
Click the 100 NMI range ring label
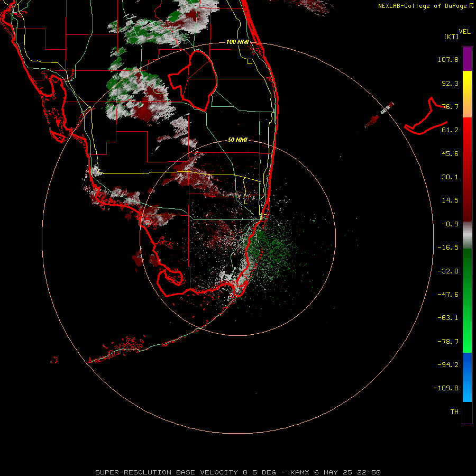tap(237, 42)
